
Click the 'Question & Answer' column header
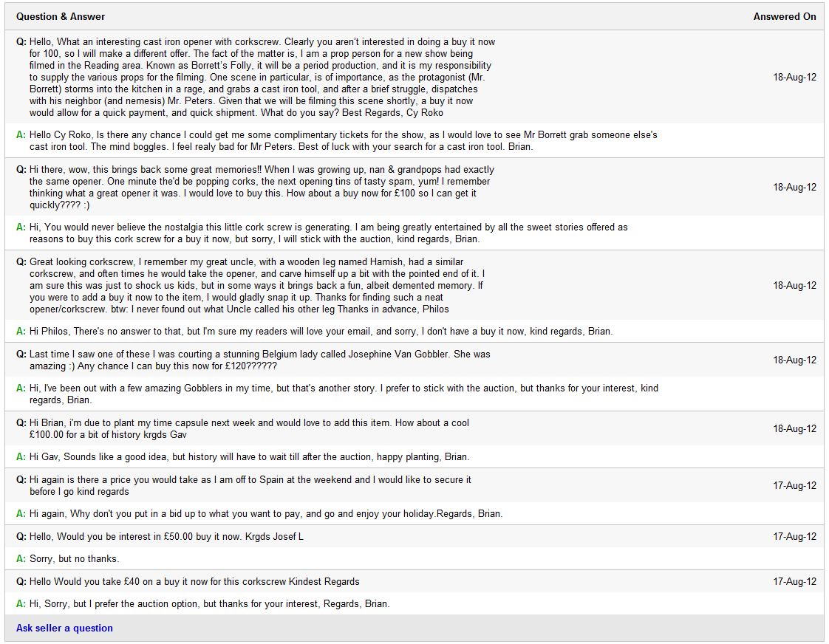(x=61, y=16)
